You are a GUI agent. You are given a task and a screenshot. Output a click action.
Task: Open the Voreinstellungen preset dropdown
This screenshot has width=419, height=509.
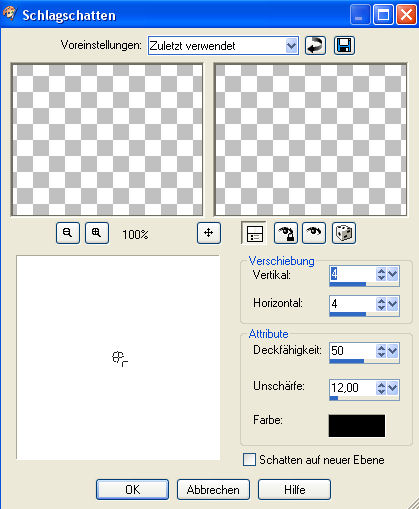(291, 46)
